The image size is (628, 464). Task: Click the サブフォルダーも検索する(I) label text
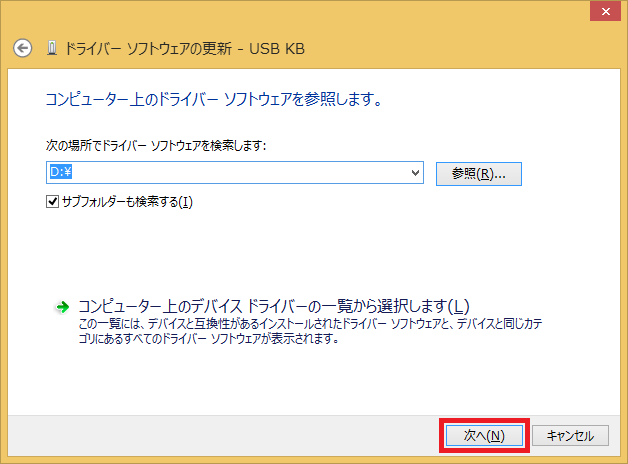point(126,202)
